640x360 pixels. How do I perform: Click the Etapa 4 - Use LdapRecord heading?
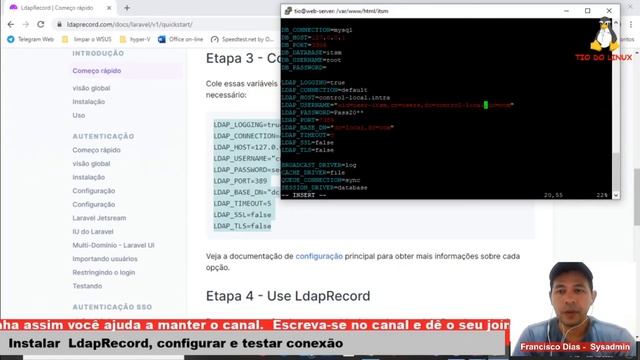(x=288, y=296)
